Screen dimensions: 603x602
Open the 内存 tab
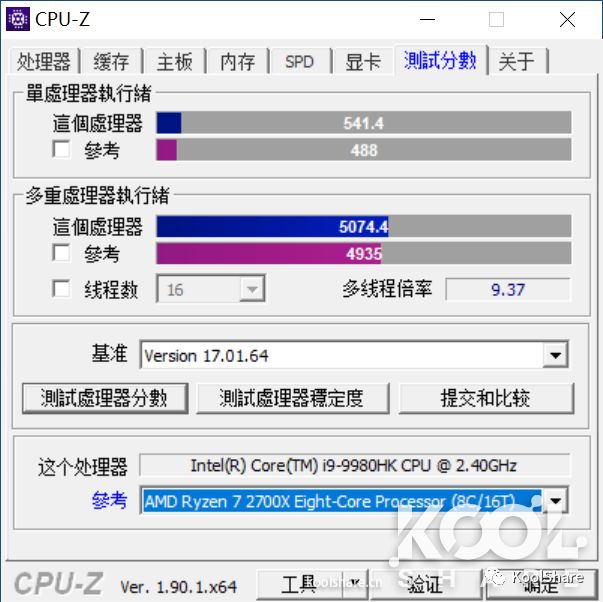[x=238, y=62]
